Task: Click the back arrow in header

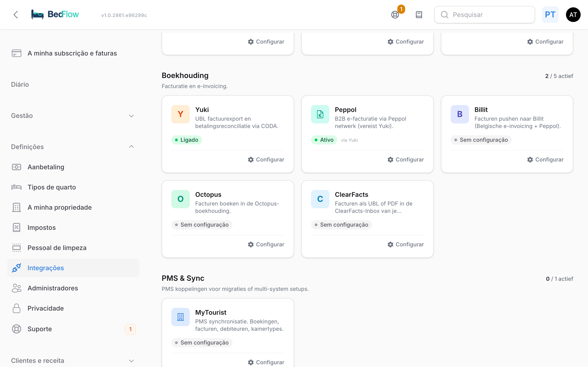Action: pyautogui.click(x=16, y=15)
